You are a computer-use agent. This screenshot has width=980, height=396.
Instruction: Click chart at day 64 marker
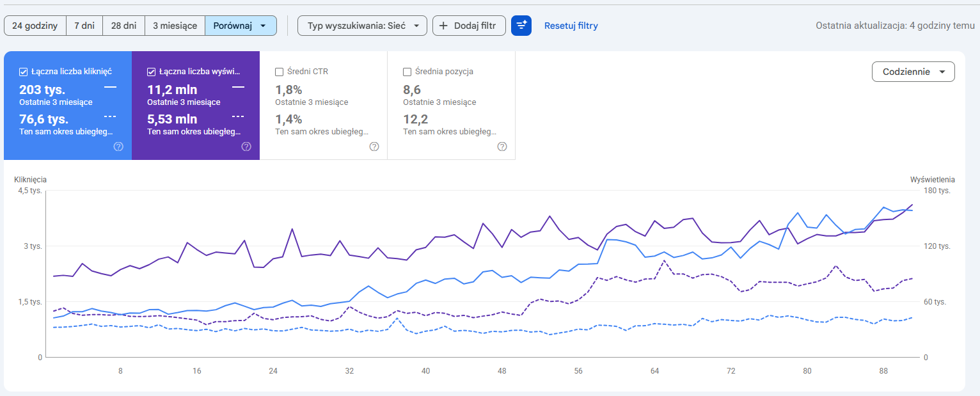coord(654,370)
